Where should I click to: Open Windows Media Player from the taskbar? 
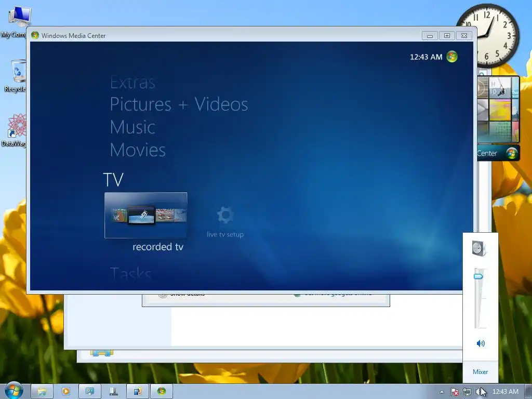pyautogui.click(x=66, y=392)
